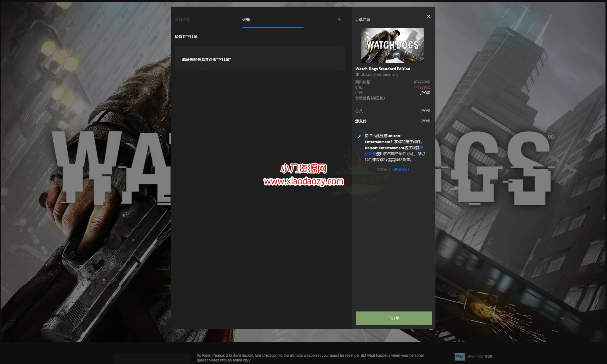This screenshot has width=607, height=364.
Task: Click the Watch Dogs cover thumbnail
Action: tap(393, 45)
